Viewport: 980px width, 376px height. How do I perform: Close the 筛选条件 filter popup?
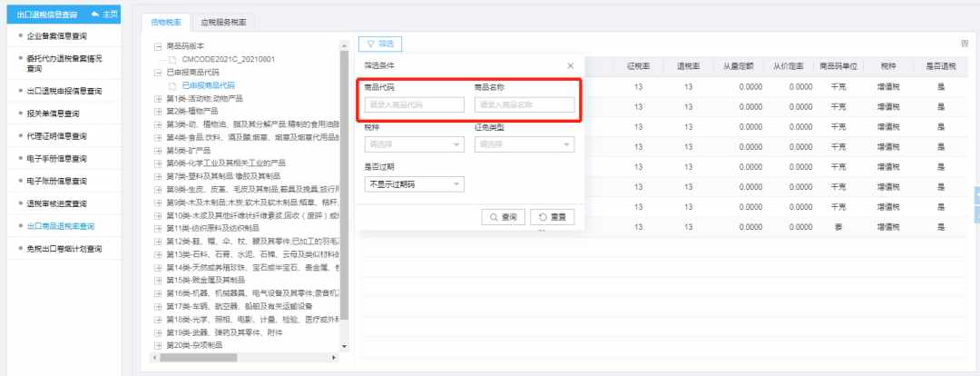click(x=570, y=65)
